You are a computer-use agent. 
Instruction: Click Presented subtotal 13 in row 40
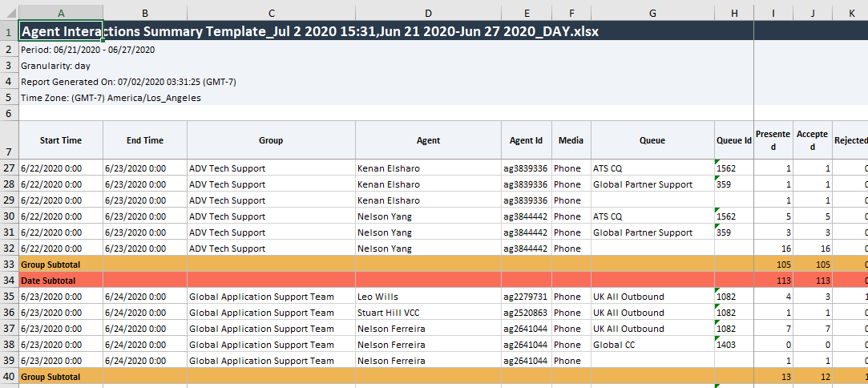pyautogui.click(x=773, y=377)
